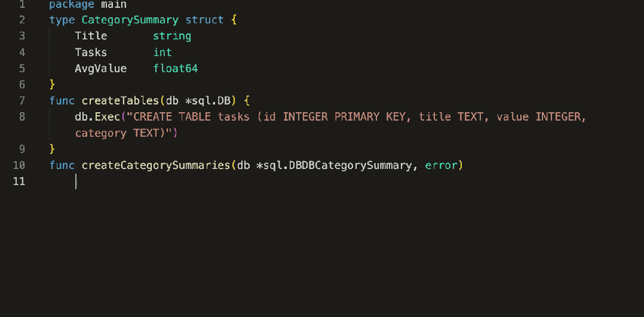The height and width of the screenshot is (317, 644).
Task: Click the "Tasks" field name
Action: click(91, 53)
